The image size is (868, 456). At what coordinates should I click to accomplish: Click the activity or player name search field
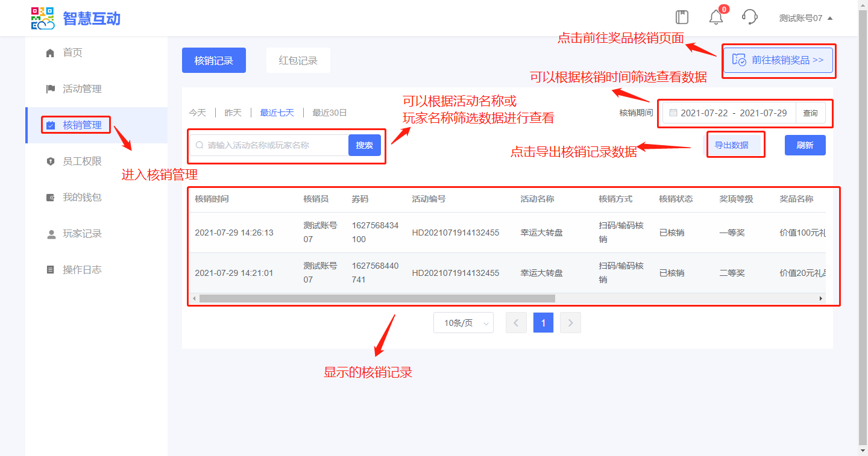coord(274,145)
